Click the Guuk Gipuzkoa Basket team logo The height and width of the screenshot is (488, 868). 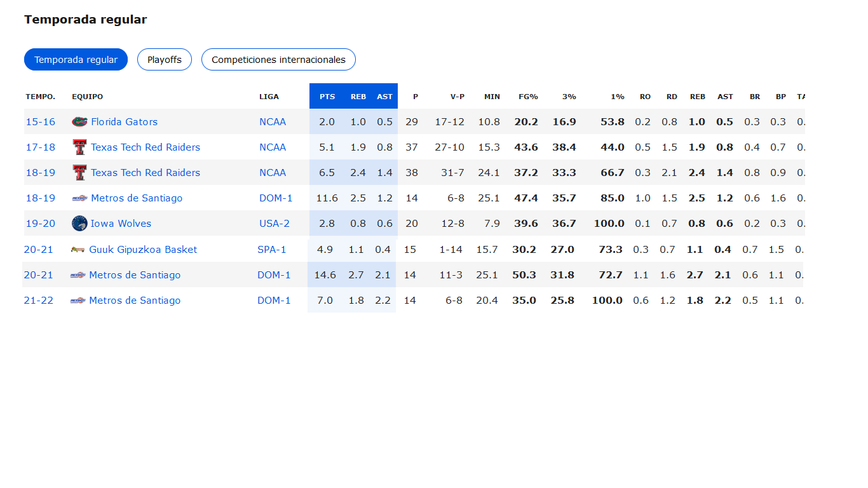tap(78, 250)
